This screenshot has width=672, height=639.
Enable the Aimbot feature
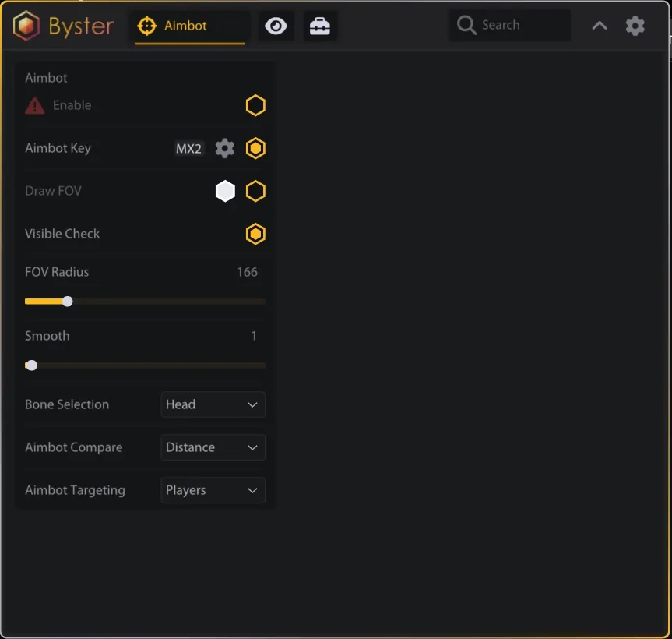[x=255, y=104]
